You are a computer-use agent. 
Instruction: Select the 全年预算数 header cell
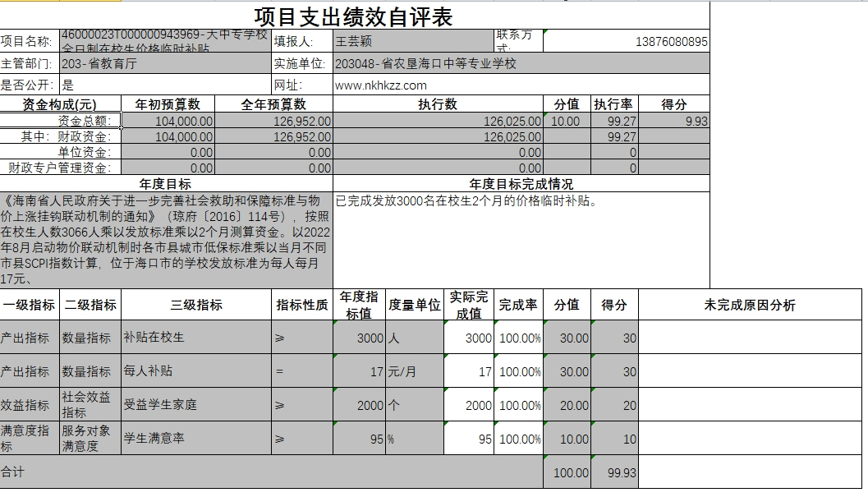[x=274, y=104]
